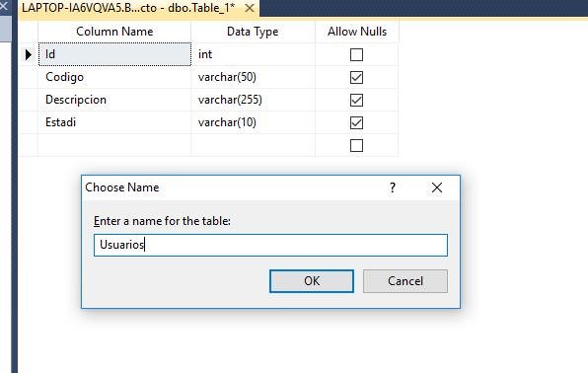Viewport: 588px width, 373px height.
Task: Select the Codigo column name cell
Action: point(114,77)
